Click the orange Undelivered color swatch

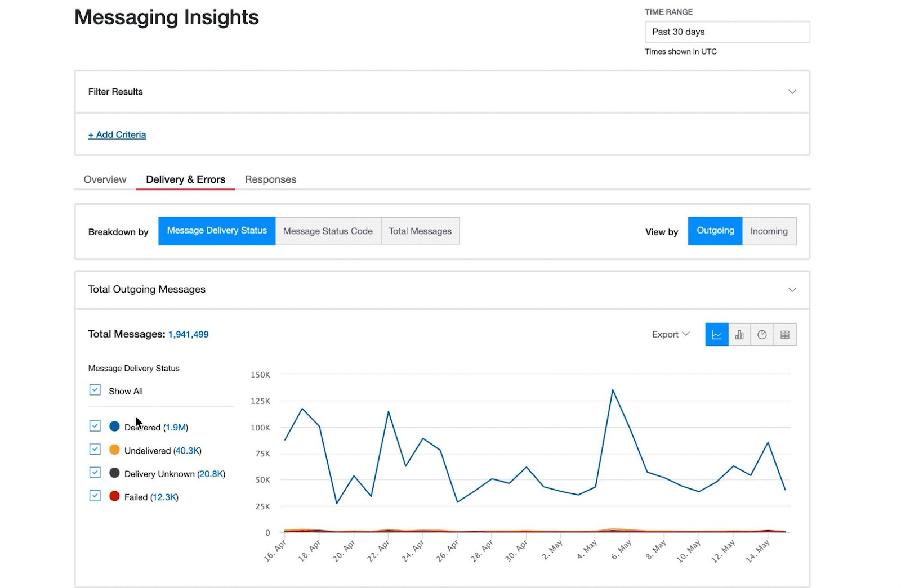point(114,450)
